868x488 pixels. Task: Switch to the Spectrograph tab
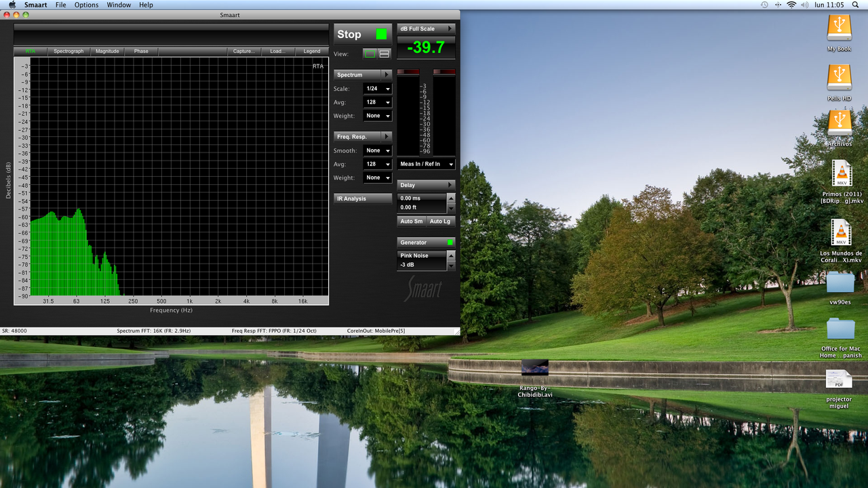point(68,51)
